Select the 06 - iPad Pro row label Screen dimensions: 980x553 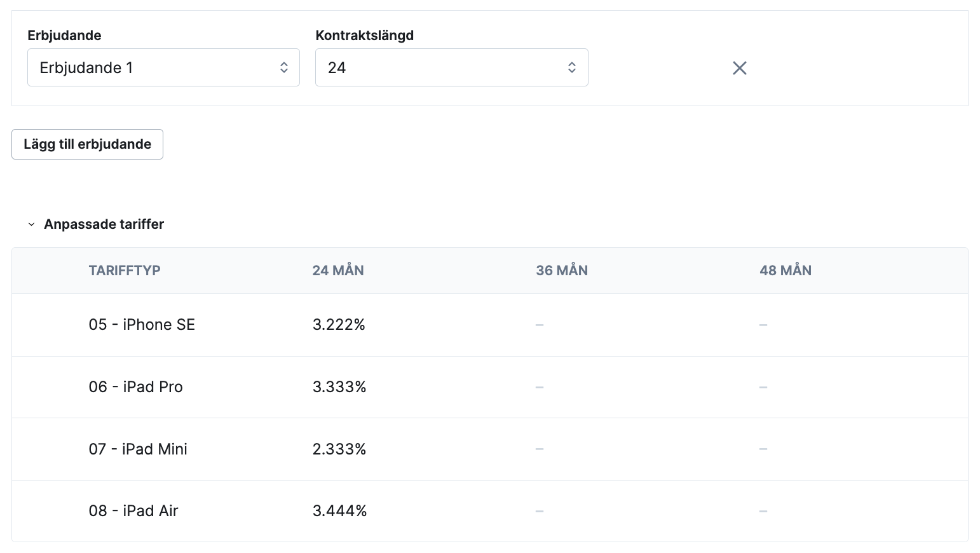point(135,387)
